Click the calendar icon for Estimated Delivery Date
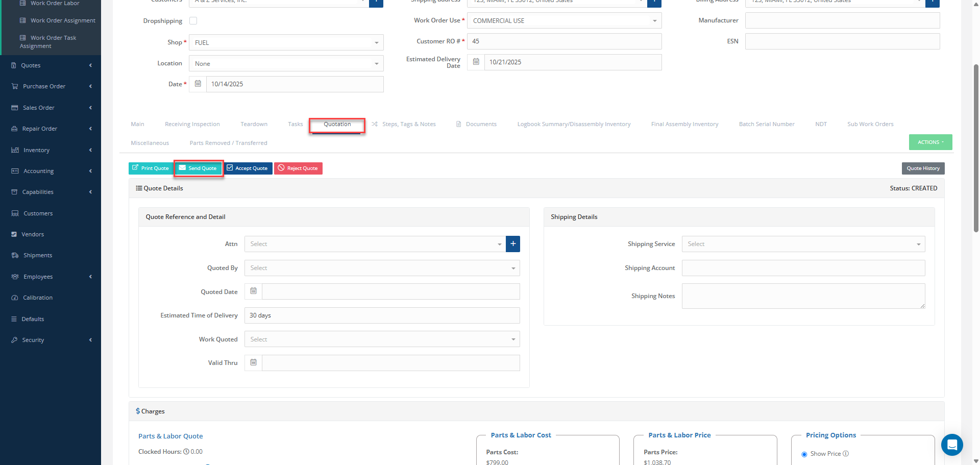The height and width of the screenshot is (465, 980). [x=476, y=62]
